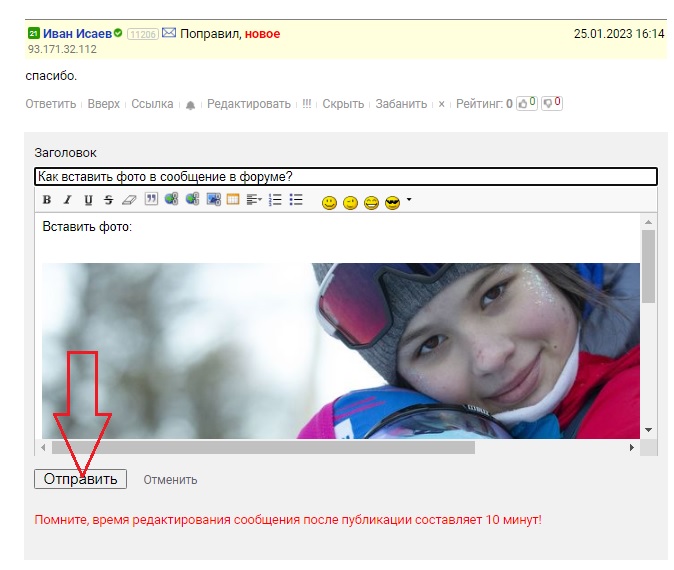
Task: Click the horizontal scrollbar thumb in the editor
Action: (263, 447)
